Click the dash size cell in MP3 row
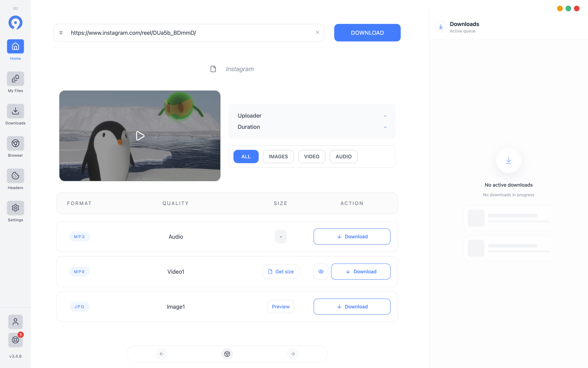Image resolution: width=588 pixels, height=368 pixels. point(281,237)
